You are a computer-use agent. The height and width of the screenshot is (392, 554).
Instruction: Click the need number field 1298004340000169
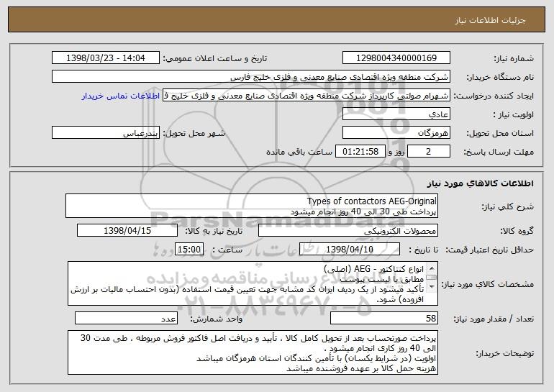(x=396, y=58)
